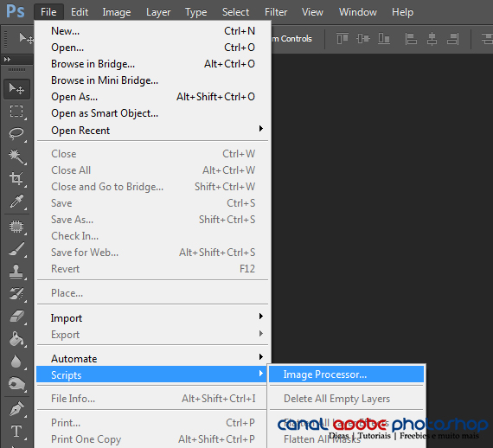
Task: Expand Open Recent submenu arrow
Action: click(261, 129)
